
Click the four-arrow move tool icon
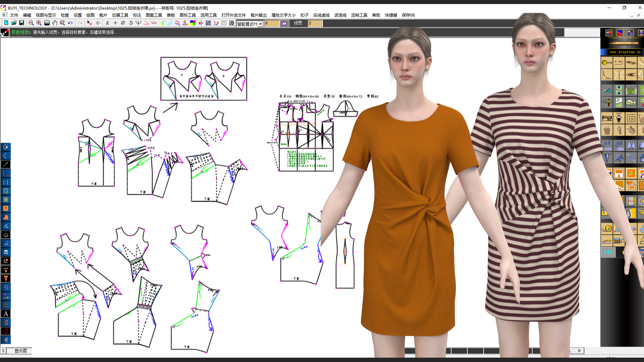[x=98, y=23]
